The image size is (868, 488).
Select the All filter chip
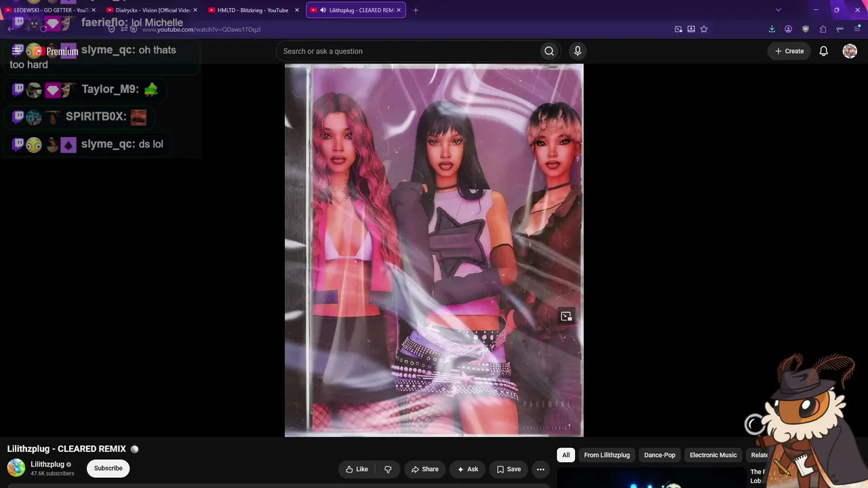point(566,455)
